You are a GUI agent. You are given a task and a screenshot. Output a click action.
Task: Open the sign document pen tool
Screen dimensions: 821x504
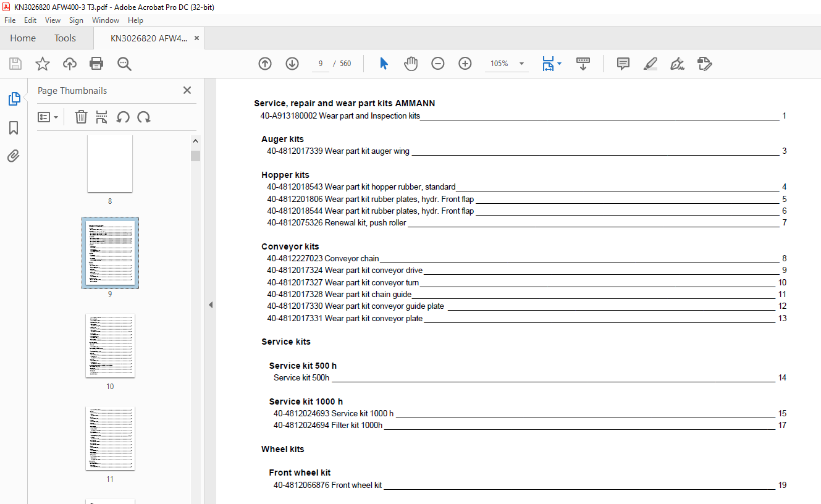click(x=677, y=64)
